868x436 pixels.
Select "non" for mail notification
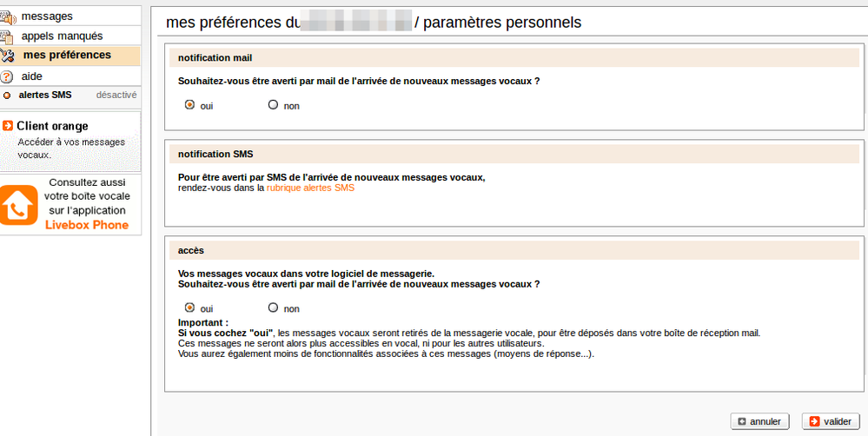pyautogui.click(x=273, y=105)
